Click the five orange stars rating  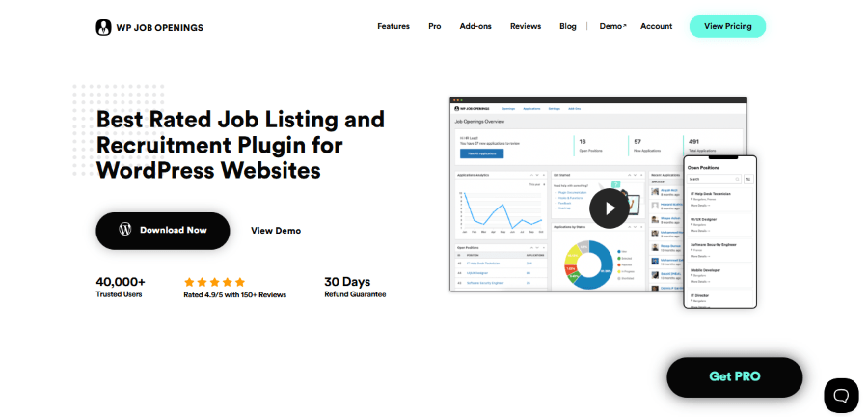214,282
